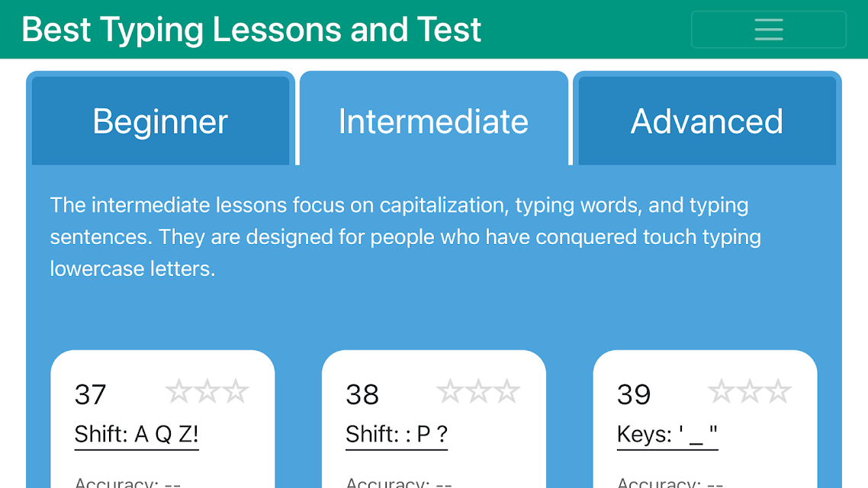The height and width of the screenshot is (488, 868).
Task: Click last star on lesson 39
Action: [x=778, y=391]
